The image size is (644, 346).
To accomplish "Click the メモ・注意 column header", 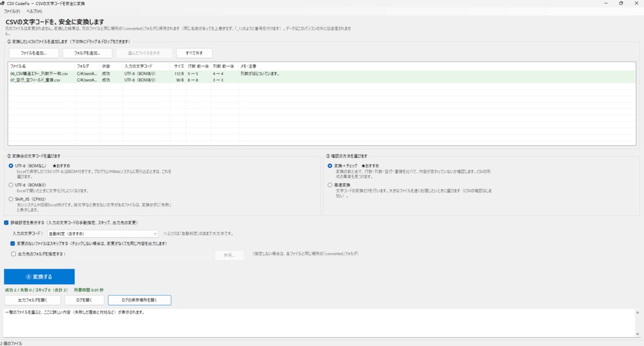I will point(437,66).
